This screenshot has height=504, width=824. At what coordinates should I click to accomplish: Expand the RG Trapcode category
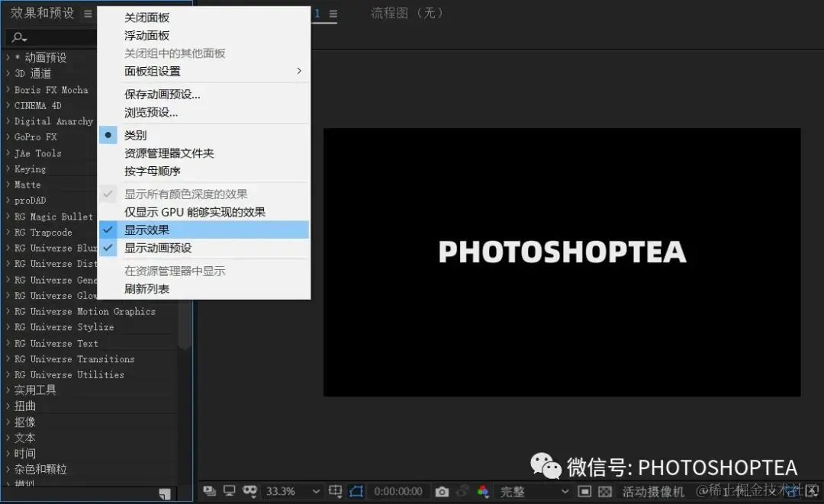8,232
